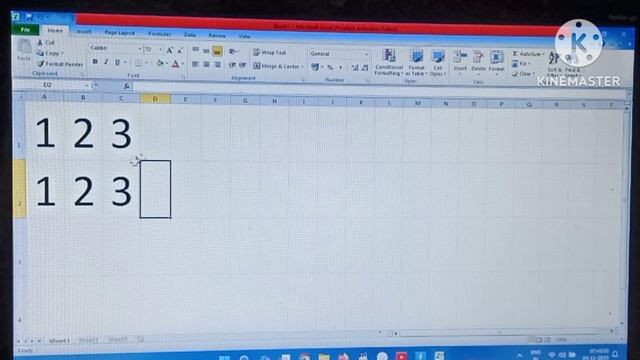This screenshot has height=360, width=640.
Task: Toggle Center text alignment
Action: (x=206, y=64)
